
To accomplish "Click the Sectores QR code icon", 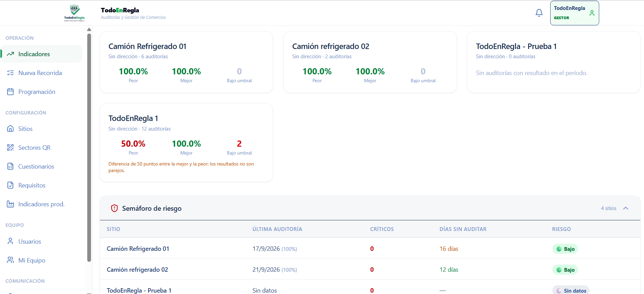I will [10, 148].
